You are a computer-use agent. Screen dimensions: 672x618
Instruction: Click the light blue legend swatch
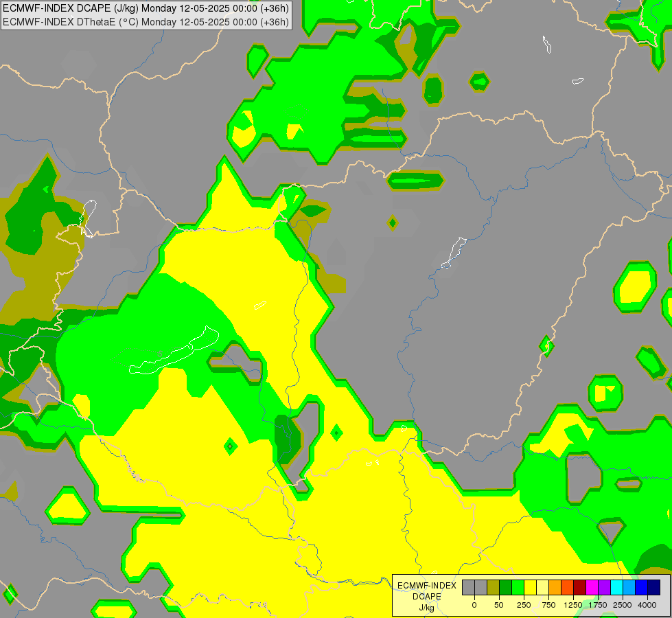[629, 587]
